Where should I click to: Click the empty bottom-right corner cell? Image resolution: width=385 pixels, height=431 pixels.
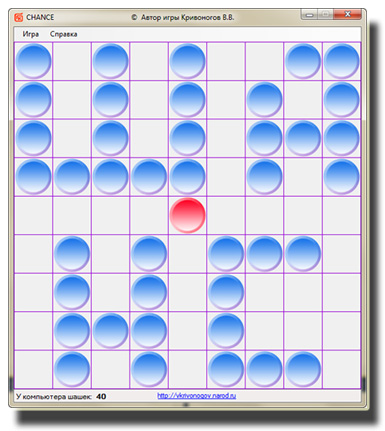click(x=341, y=369)
